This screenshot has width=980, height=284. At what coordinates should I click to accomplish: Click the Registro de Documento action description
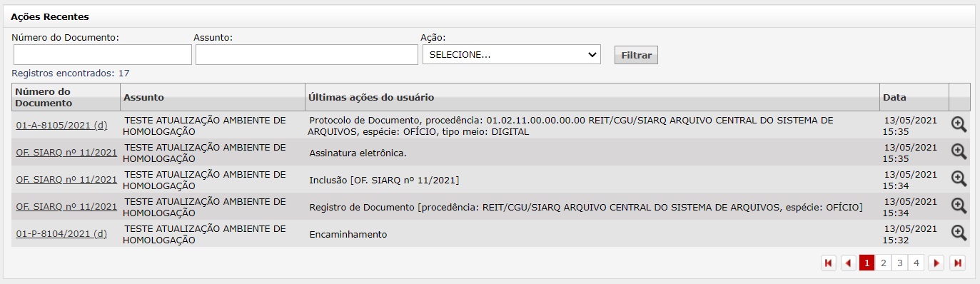(586, 207)
